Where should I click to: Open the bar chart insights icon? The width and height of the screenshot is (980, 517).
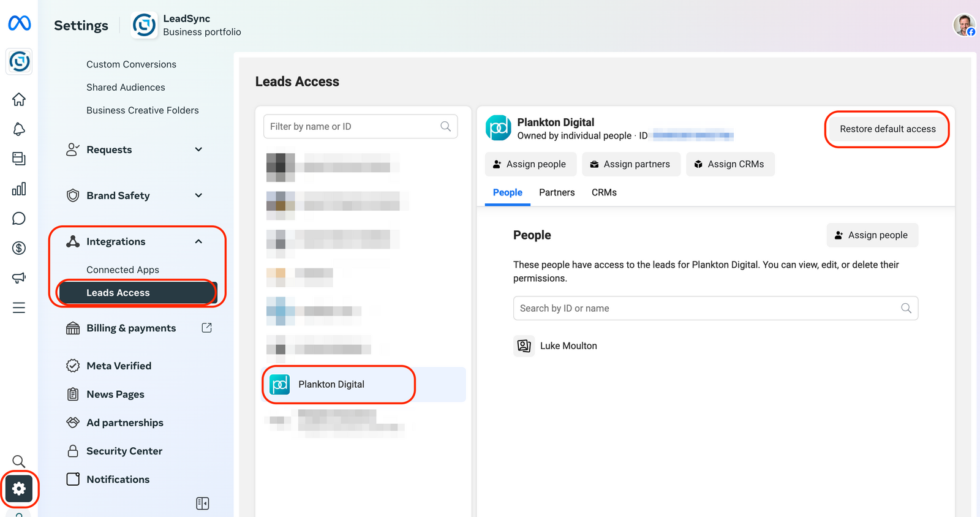[19, 189]
